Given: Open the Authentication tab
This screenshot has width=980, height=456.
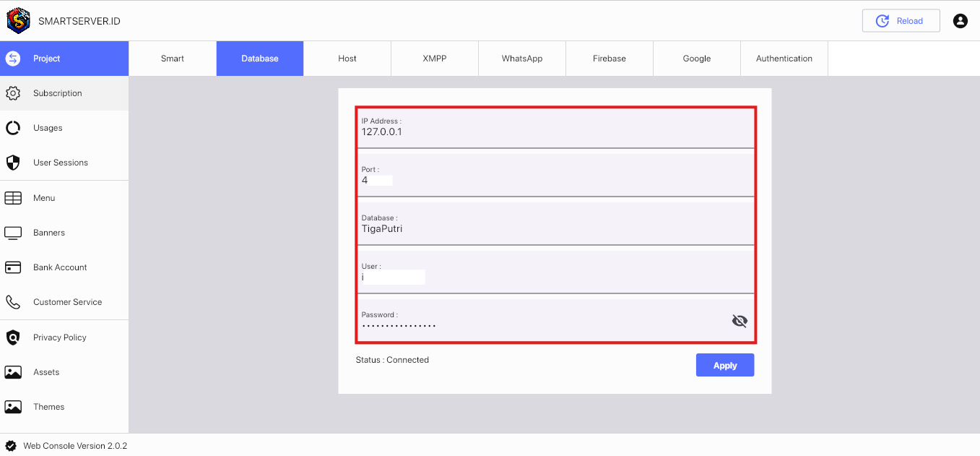Looking at the screenshot, I should (x=784, y=58).
